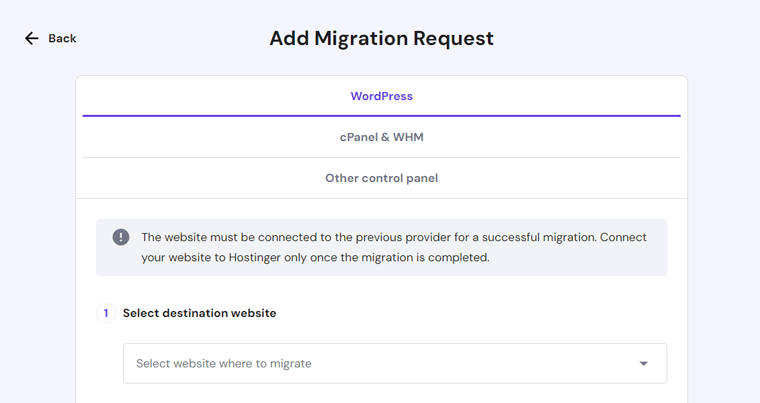Go back via the Back link
The height and width of the screenshot is (403, 760).
tap(50, 38)
